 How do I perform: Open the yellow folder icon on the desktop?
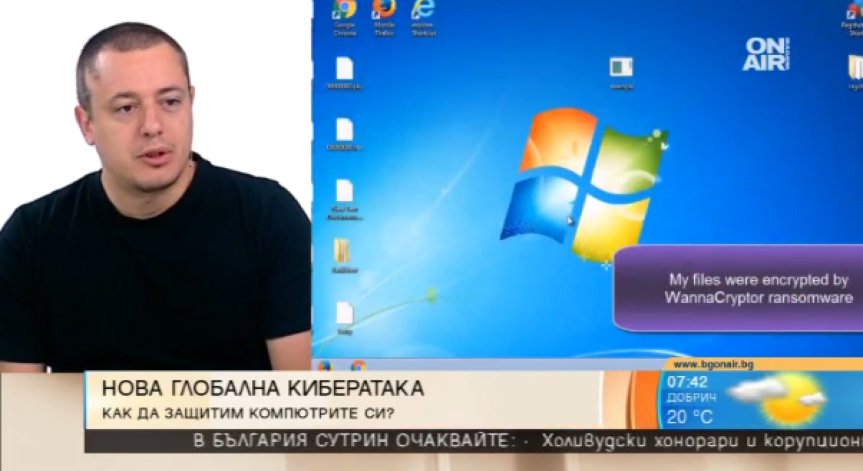point(345,256)
